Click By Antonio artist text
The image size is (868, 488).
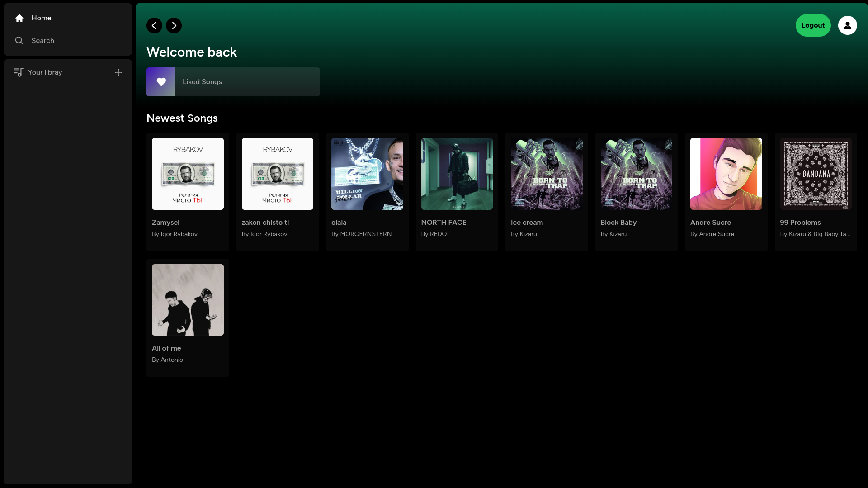[x=168, y=360]
